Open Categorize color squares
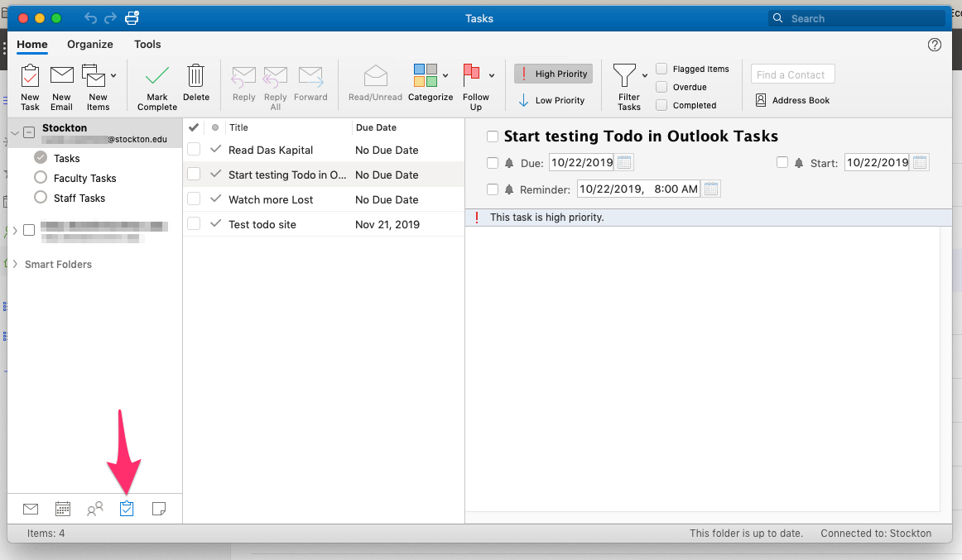 [x=426, y=75]
